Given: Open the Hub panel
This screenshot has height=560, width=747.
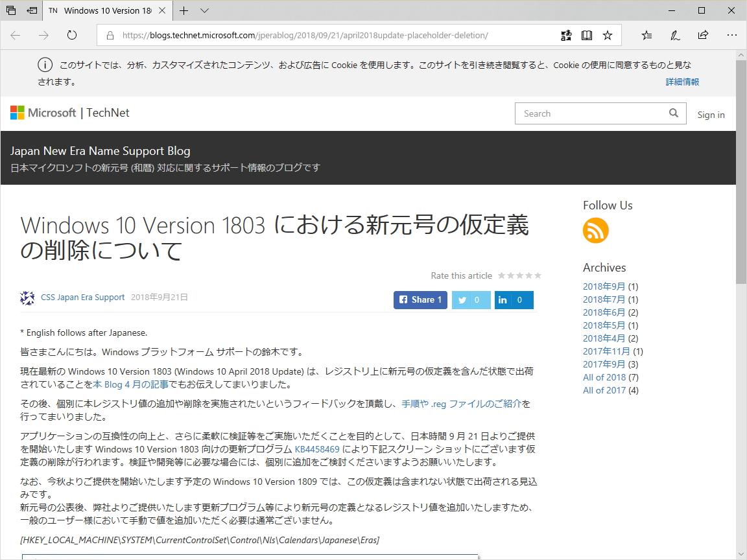Looking at the screenshot, I should tap(646, 35).
